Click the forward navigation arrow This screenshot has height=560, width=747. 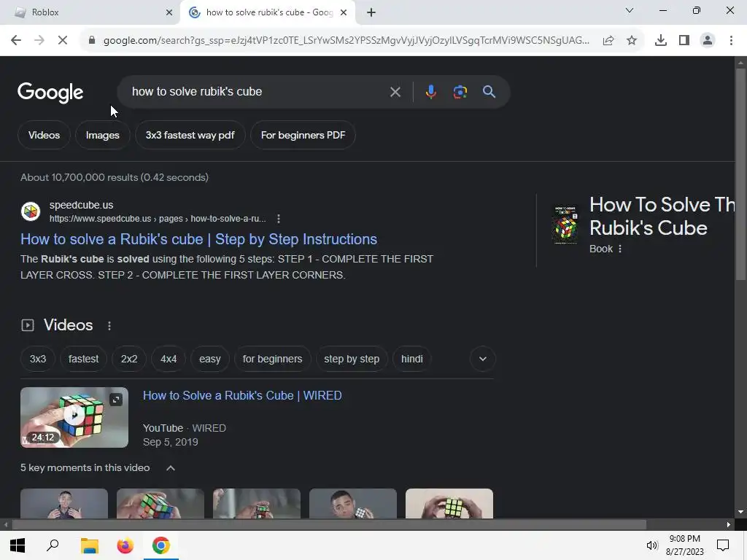[x=39, y=41]
